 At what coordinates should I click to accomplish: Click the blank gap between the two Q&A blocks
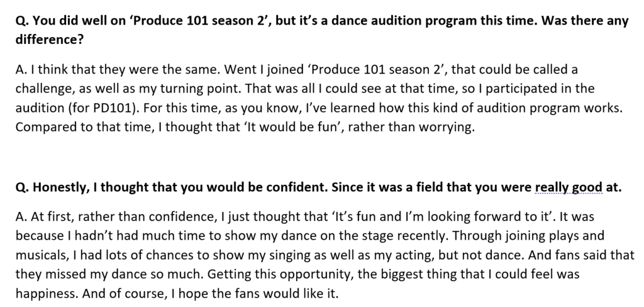pyautogui.click(x=322, y=157)
